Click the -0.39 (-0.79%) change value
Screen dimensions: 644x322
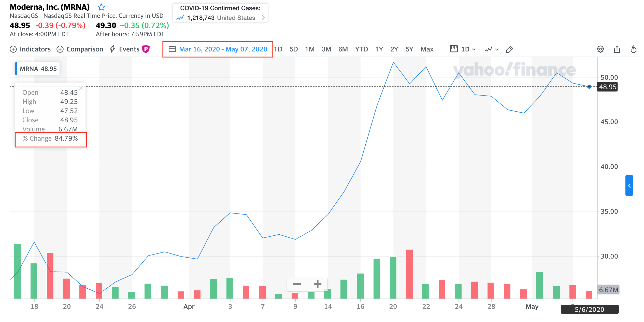(60, 25)
